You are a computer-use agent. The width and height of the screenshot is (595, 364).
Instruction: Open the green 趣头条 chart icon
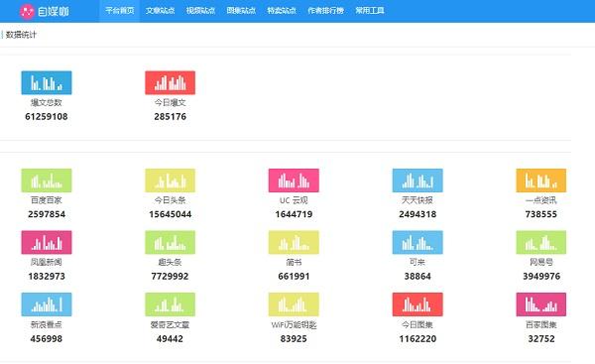click(170, 242)
